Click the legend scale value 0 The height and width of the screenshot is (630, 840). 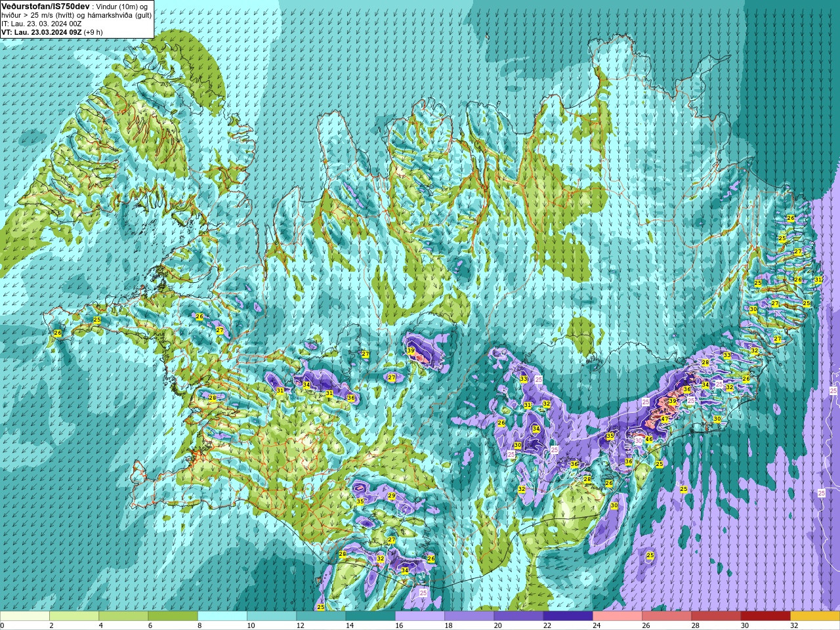pos(2,625)
